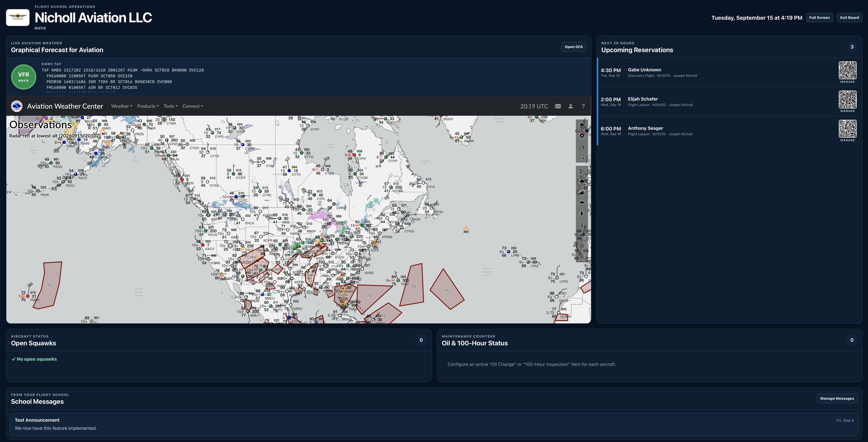Click the NOAA Aviation Weather Center logo
This screenshot has width=868, height=442.
point(17,106)
